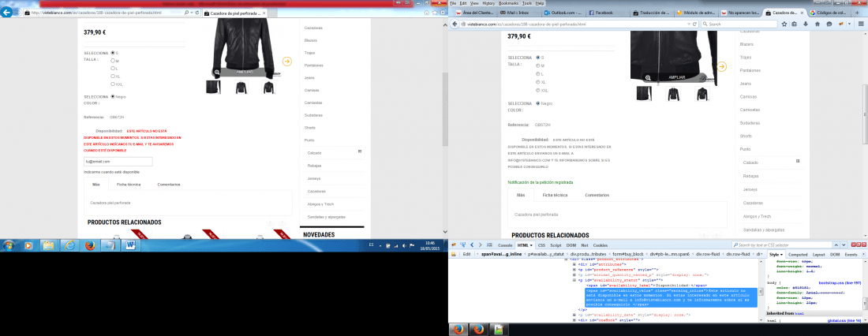This screenshot has width=868, height=336.
Task: Open Blazers category link in Internet Explorer
Action: [x=311, y=40]
